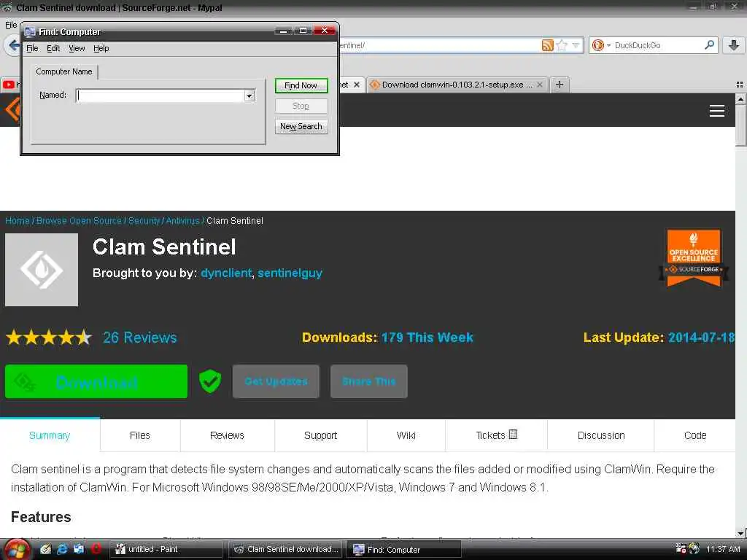Viewport: 747px width, 560px height.
Task: Click the five-star rating icons
Action: (x=49, y=337)
